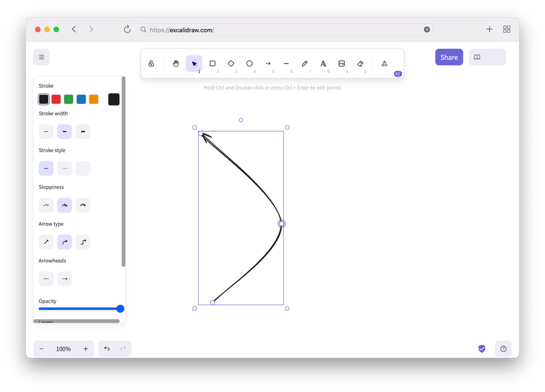Choose the Text tool
The height and width of the screenshot is (392, 545).
[x=323, y=63]
